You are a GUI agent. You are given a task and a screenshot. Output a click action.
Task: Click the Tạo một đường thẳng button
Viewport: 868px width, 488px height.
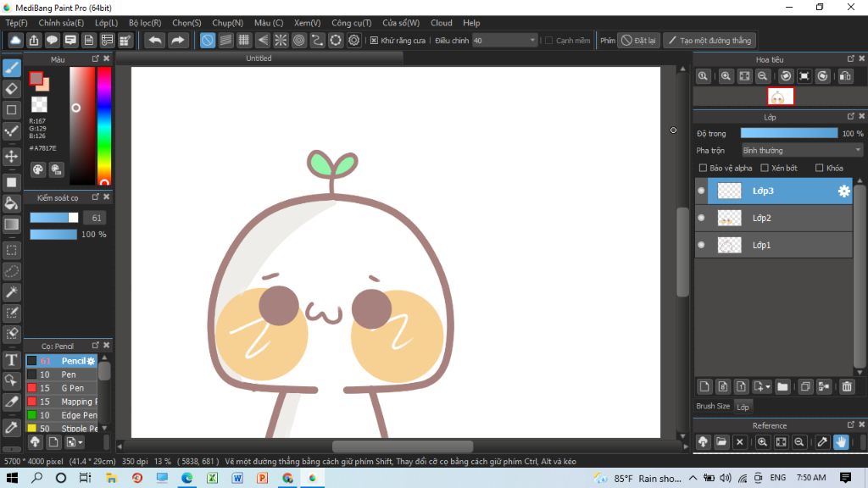pos(710,41)
